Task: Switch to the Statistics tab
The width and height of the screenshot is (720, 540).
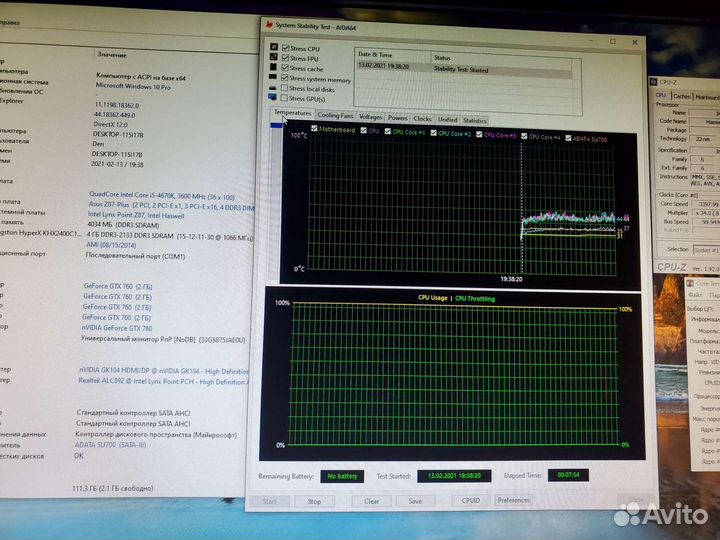Action: pyautogui.click(x=474, y=120)
